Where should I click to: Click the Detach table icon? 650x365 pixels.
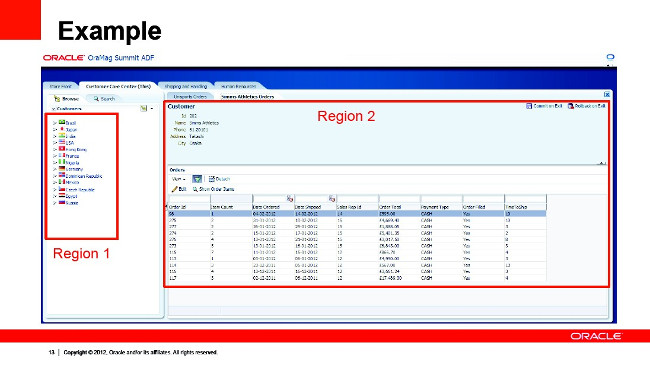pos(211,179)
